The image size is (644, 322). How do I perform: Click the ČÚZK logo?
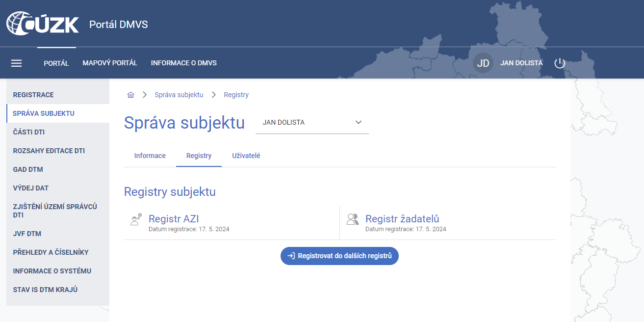point(43,24)
